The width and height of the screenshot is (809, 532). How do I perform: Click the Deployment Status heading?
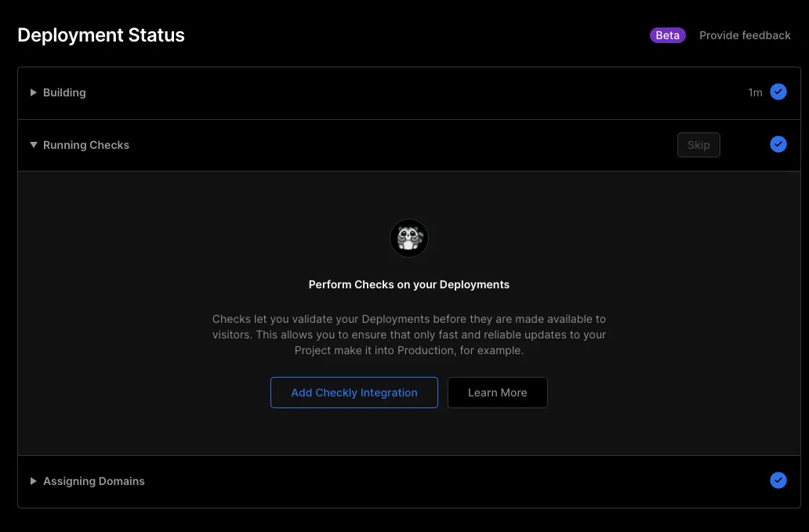tap(101, 35)
